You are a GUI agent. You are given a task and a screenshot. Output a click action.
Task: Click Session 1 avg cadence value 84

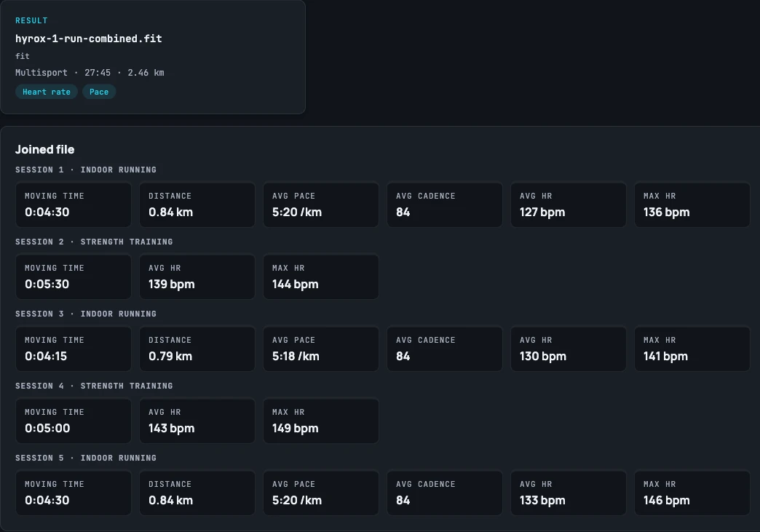point(403,213)
